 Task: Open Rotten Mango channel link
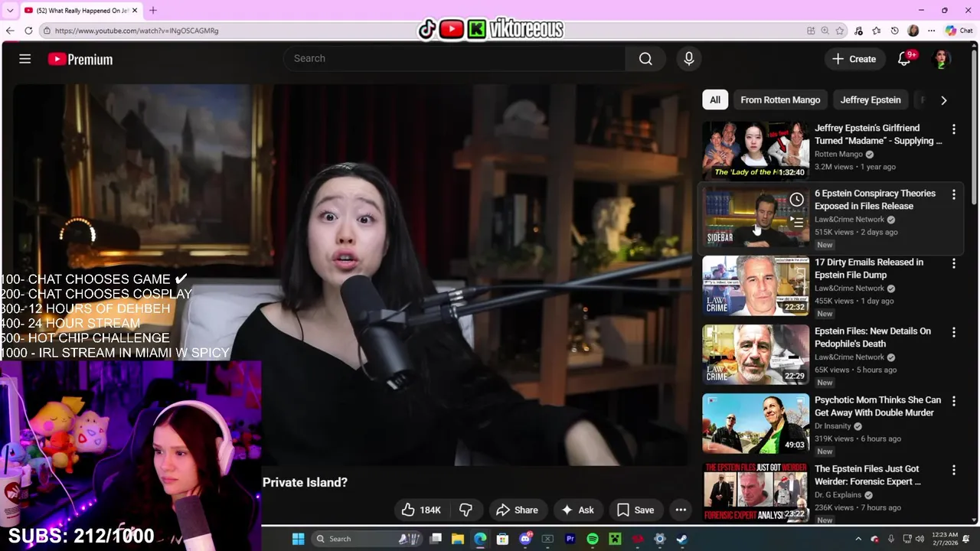[838, 155]
